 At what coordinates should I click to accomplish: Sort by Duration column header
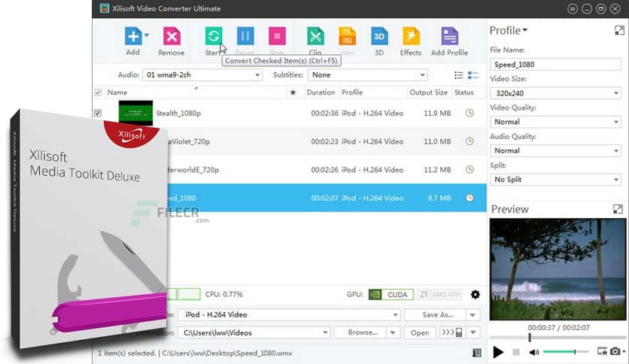coord(321,93)
